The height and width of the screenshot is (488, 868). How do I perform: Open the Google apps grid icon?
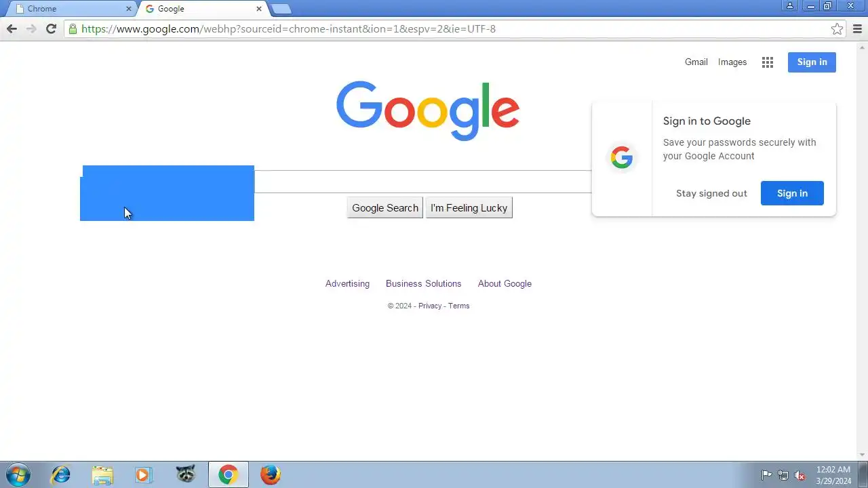[x=768, y=62]
